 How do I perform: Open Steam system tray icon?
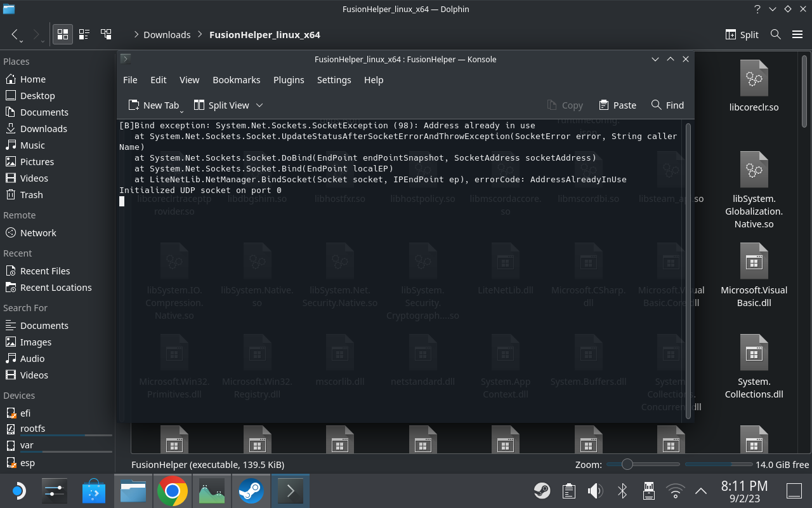(542, 491)
